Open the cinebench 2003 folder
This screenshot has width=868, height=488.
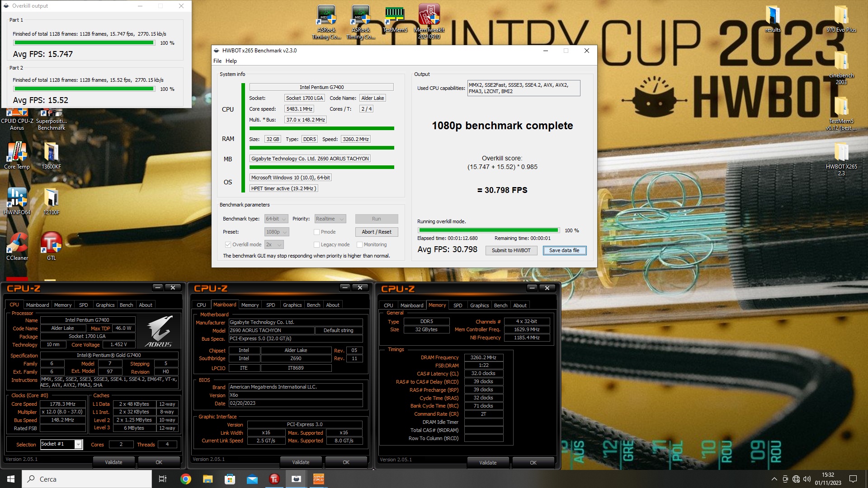(841, 67)
